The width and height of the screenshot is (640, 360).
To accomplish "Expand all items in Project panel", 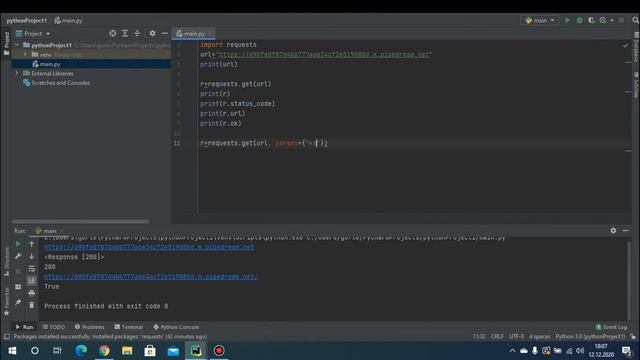I will pos(125,33).
